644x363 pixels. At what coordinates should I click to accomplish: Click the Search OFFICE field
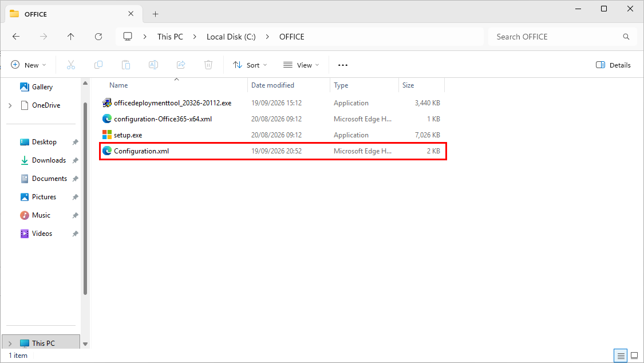click(562, 37)
